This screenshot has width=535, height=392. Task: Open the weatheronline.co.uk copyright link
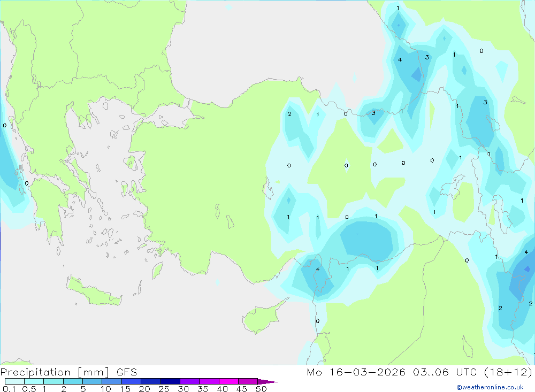(x=490, y=387)
